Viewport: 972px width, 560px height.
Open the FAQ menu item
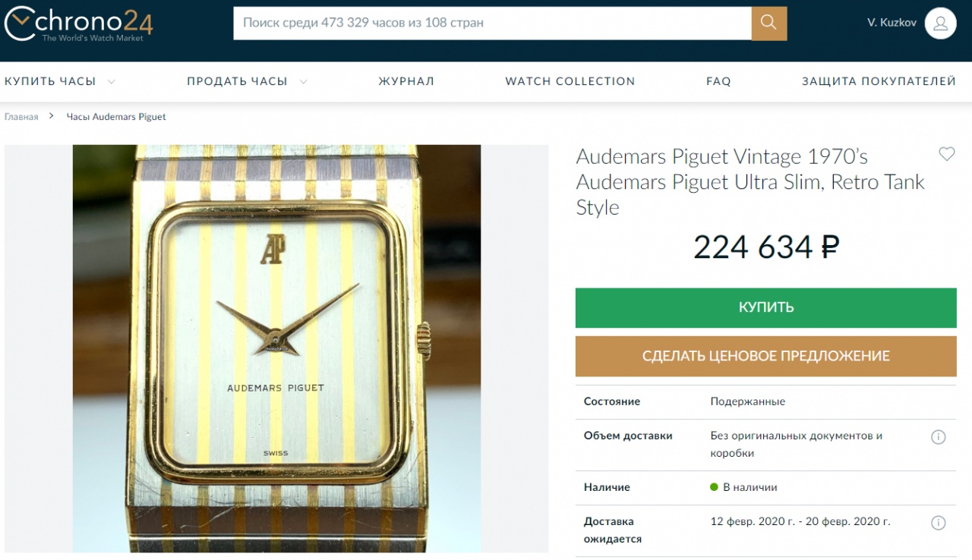click(718, 81)
